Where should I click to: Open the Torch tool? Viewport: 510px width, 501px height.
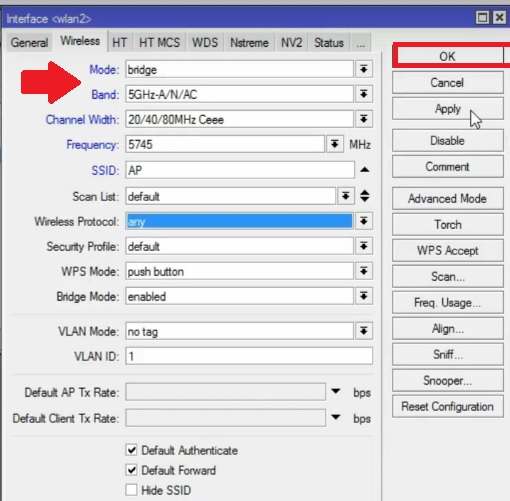tap(448, 224)
